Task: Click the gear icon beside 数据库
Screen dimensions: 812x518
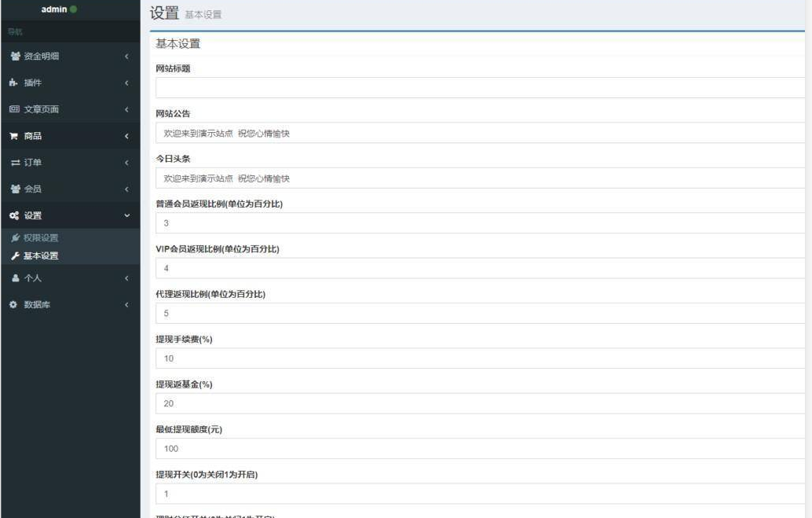Action: [13, 304]
